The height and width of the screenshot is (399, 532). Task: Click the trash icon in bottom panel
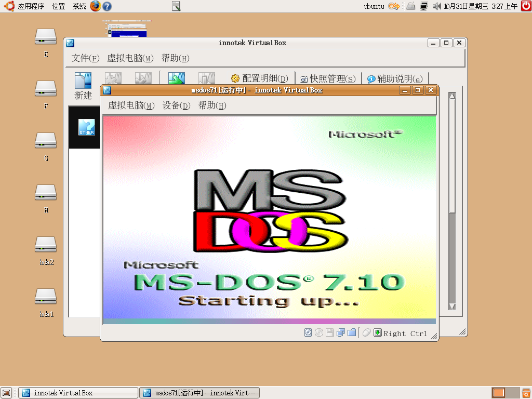click(526, 393)
